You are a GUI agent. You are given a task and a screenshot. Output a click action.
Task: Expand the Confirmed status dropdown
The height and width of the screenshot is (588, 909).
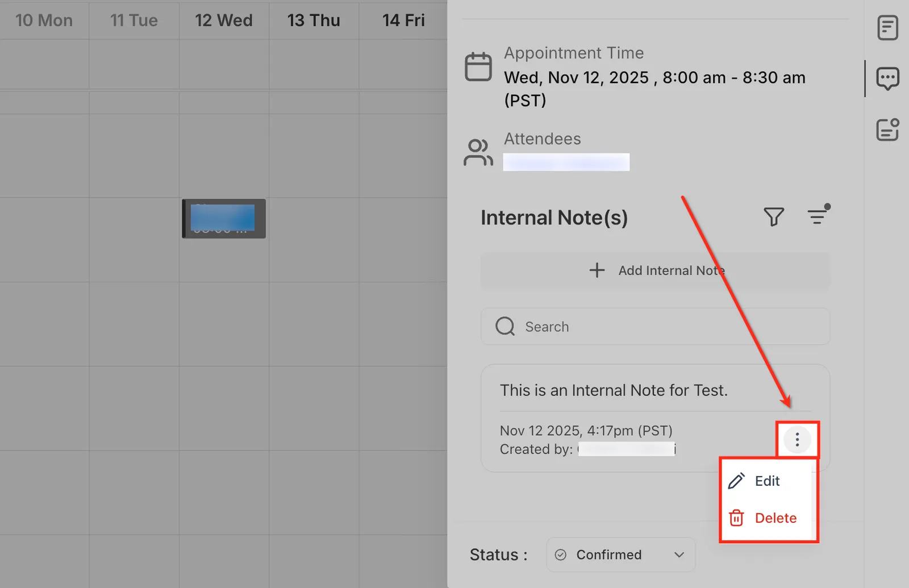click(x=620, y=554)
